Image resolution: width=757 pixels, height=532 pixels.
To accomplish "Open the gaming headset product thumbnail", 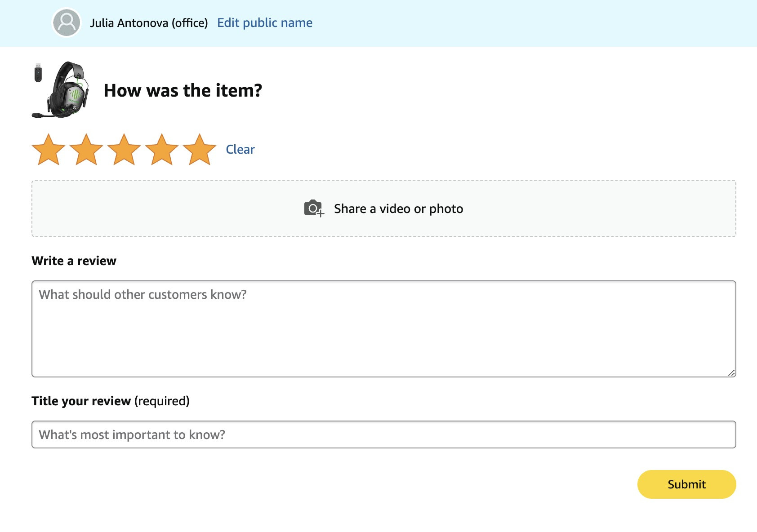I will click(x=61, y=90).
